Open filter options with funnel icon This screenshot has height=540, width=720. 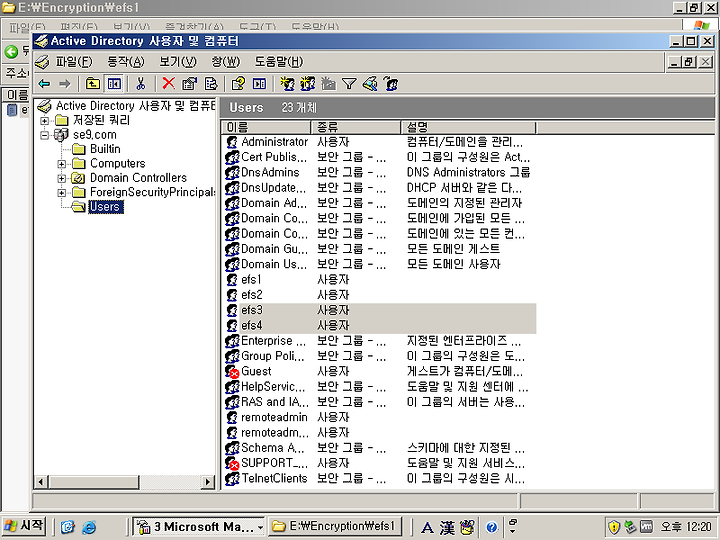pos(349,84)
